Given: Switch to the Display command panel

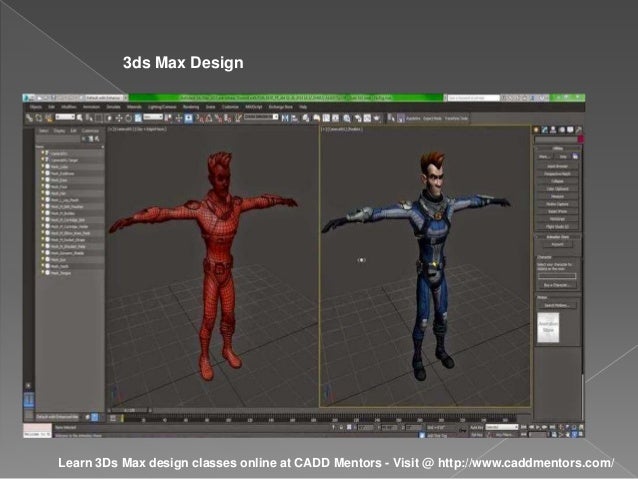Looking at the screenshot, I should (x=570, y=130).
